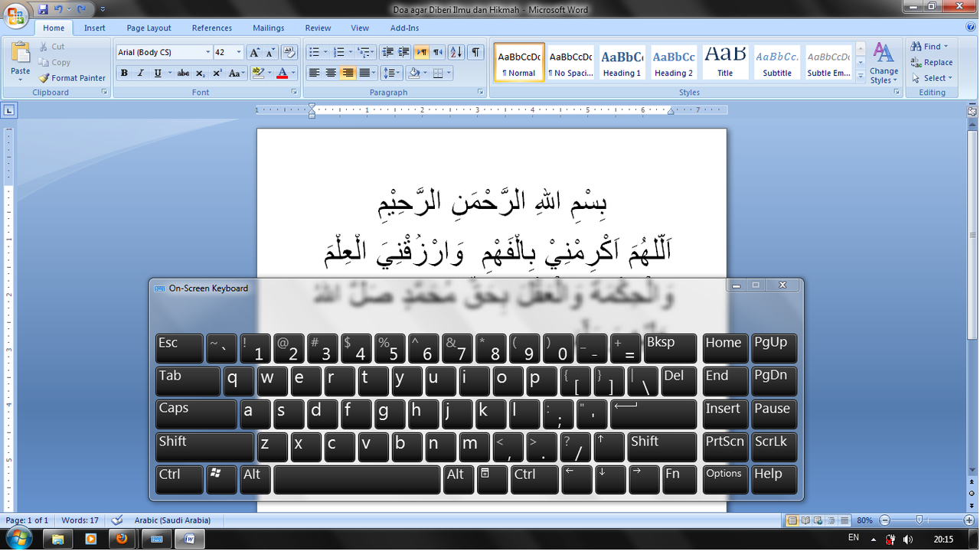The height and width of the screenshot is (551, 980).
Task: Click the Replace command in Editing
Action: click(932, 63)
